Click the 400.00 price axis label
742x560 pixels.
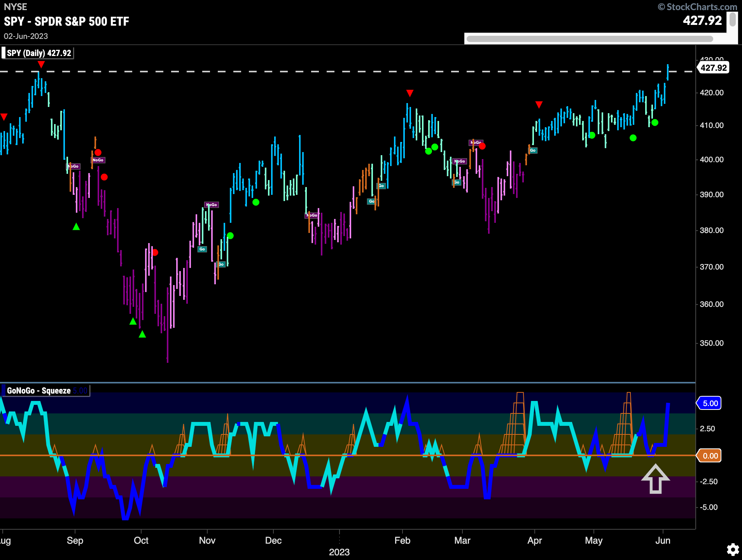pos(711,159)
